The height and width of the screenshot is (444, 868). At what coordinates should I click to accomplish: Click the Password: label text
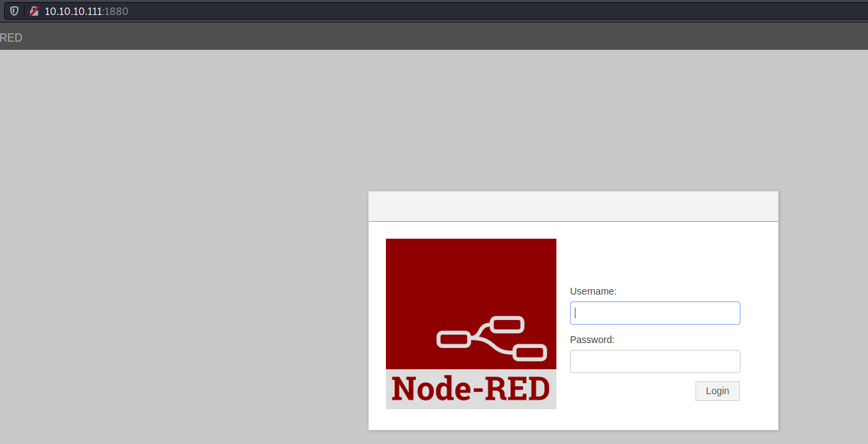[x=592, y=340]
